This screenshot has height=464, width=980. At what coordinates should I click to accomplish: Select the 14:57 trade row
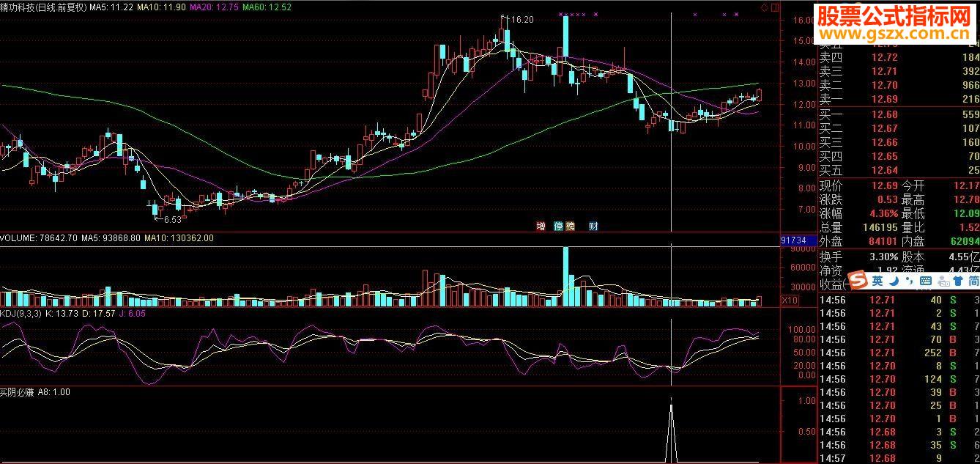(x=899, y=457)
